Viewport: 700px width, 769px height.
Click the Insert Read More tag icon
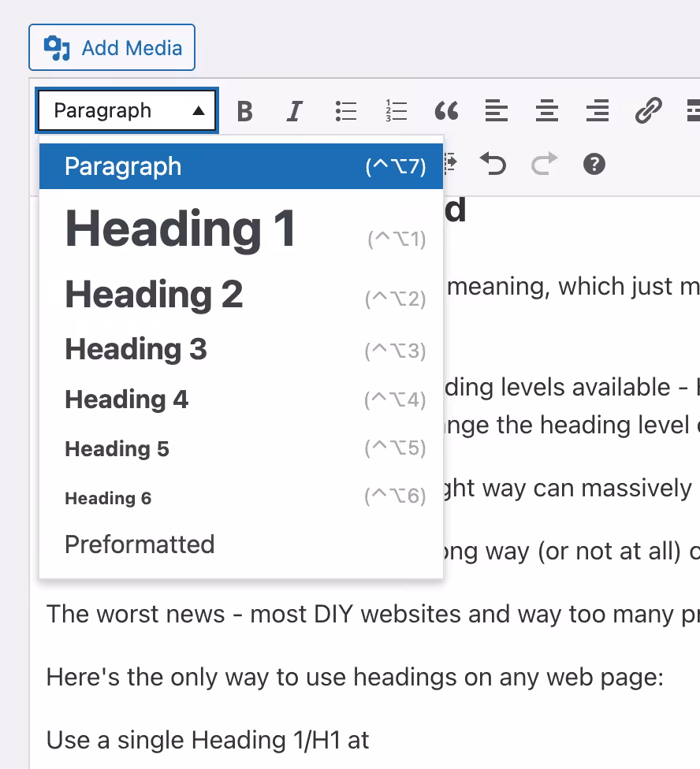[693, 111]
